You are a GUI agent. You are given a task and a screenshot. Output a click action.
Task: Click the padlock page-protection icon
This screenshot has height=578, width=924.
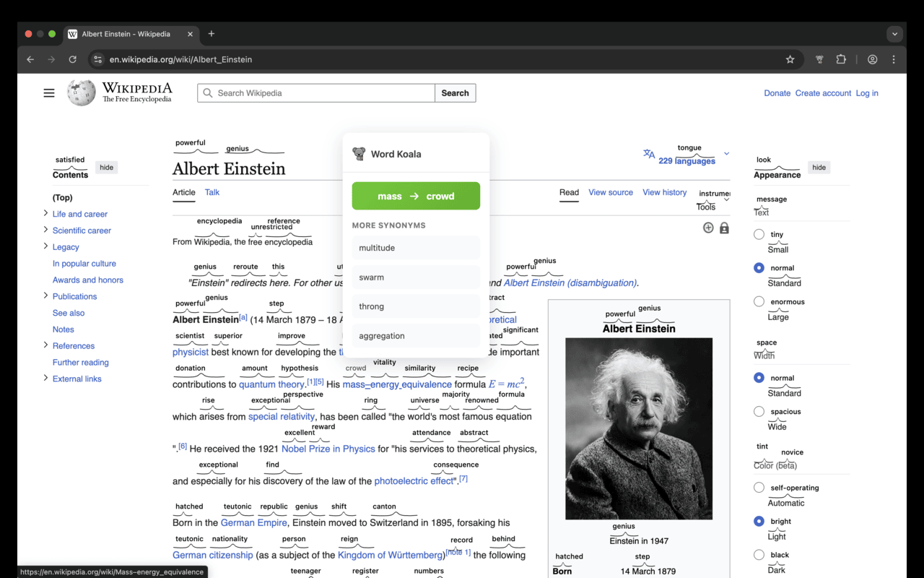click(x=724, y=228)
